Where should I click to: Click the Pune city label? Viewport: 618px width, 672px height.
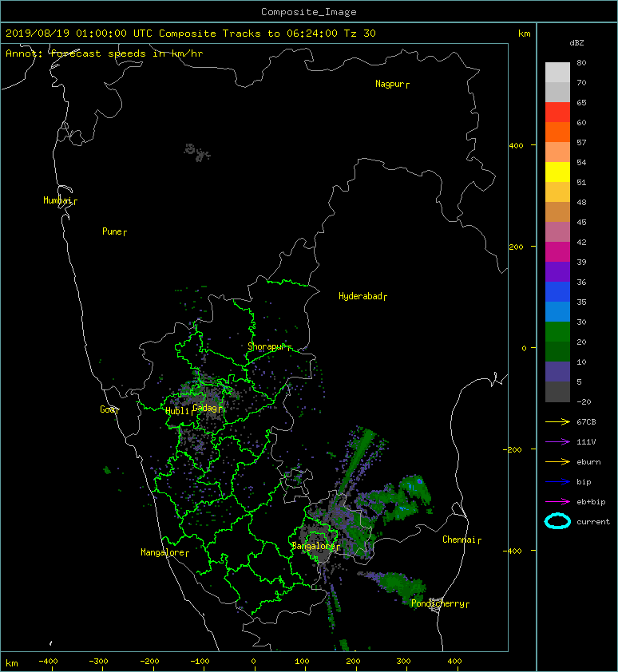click(x=112, y=231)
